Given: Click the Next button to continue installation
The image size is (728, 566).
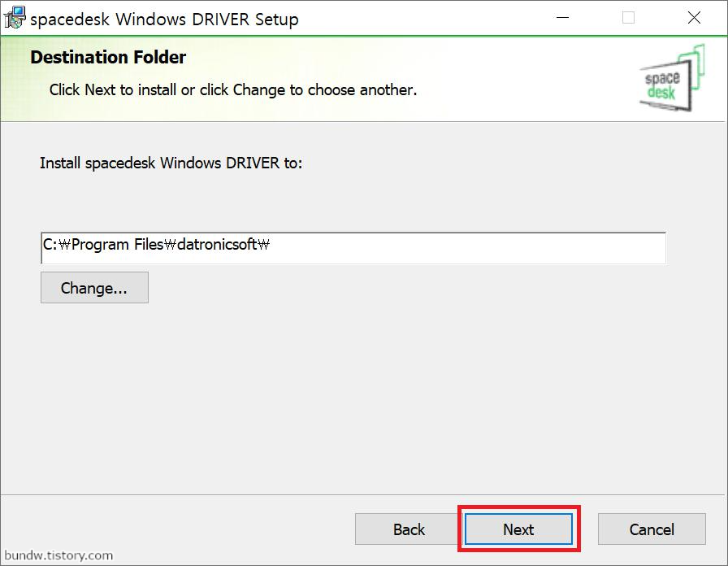Looking at the screenshot, I should (x=518, y=529).
